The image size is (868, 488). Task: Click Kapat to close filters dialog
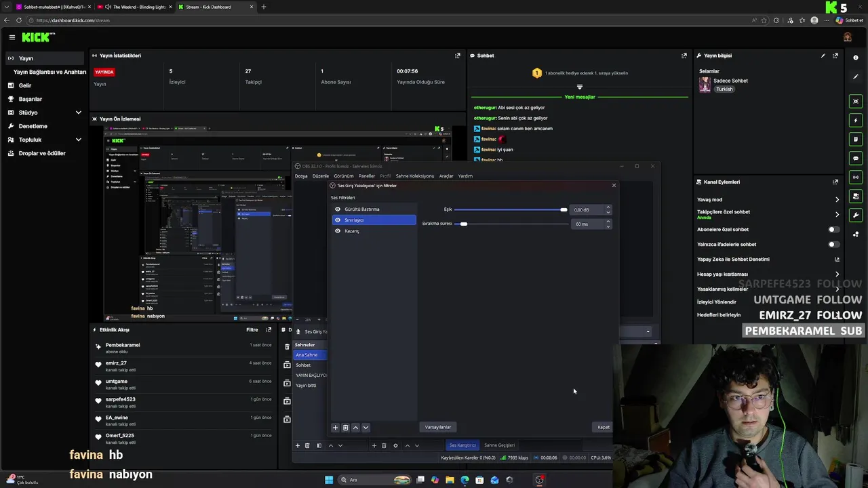(604, 427)
